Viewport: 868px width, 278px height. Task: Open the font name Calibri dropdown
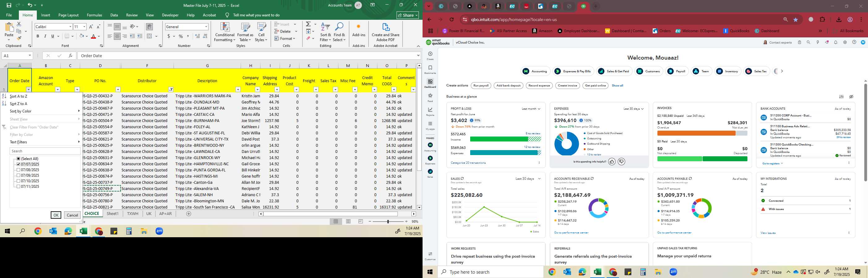click(x=70, y=27)
